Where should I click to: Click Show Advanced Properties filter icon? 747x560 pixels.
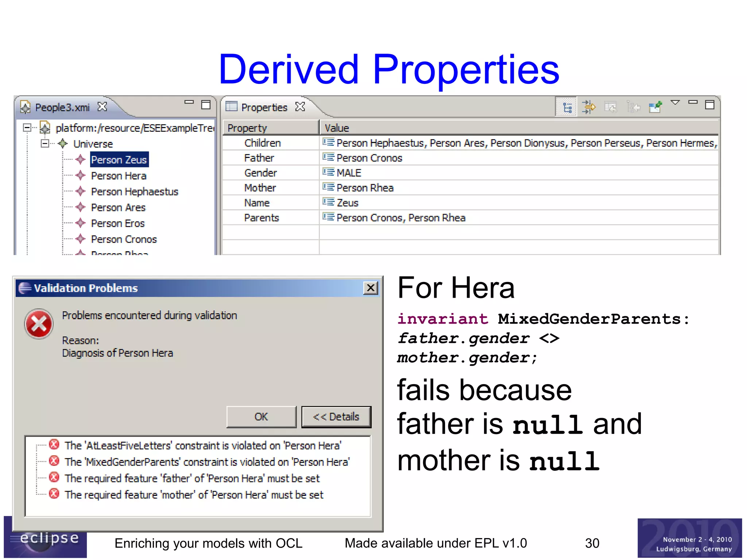(x=589, y=107)
